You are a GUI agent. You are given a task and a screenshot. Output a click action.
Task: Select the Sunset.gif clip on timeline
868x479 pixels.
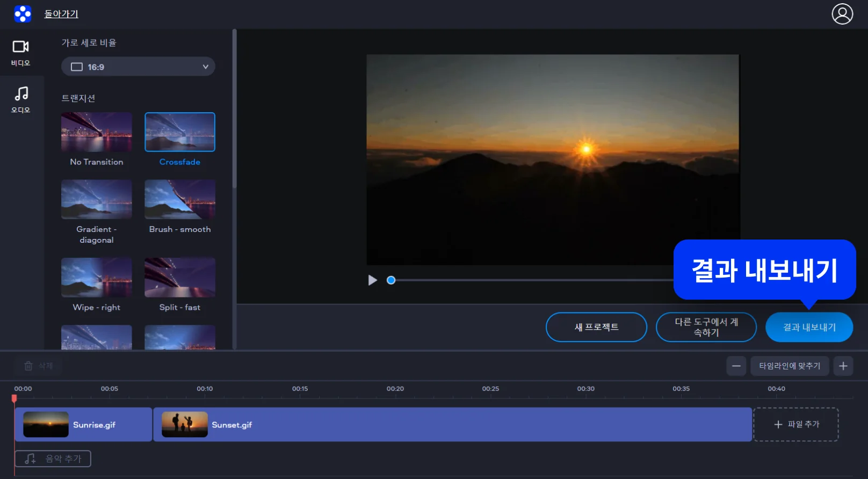[x=452, y=425]
